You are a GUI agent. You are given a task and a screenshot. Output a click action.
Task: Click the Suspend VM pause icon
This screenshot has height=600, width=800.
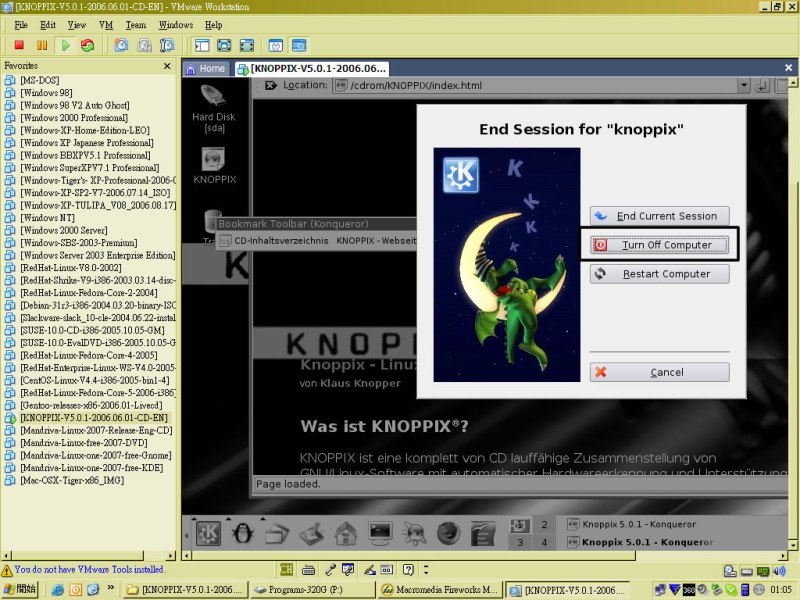click(42, 45)
